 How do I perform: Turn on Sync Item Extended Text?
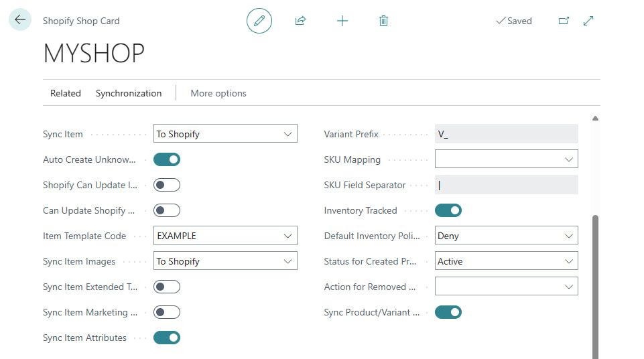pos(167,287)
